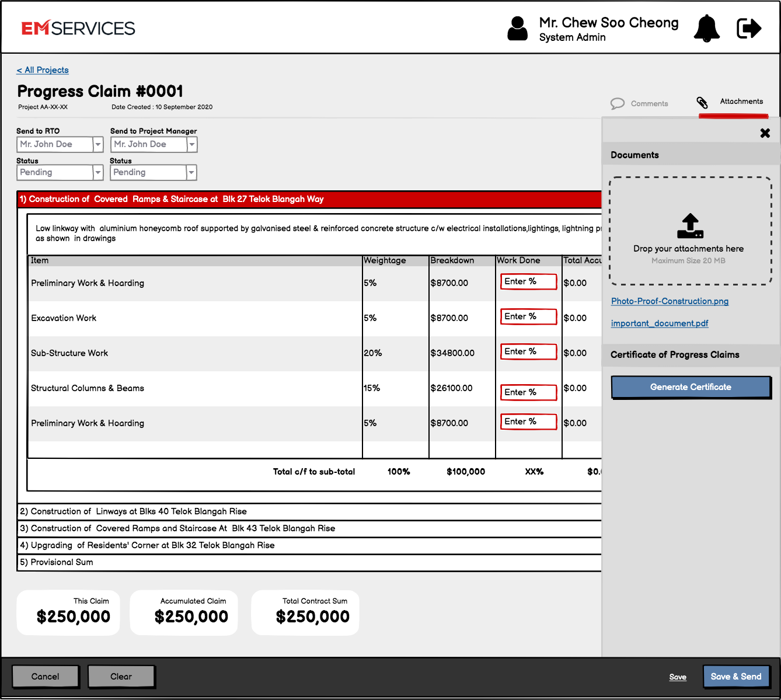Image resolution: width=781 pixels, height=700 pixels.
Task: Open the Project Manager Status dropdown
Action: (x=154, y=172)
